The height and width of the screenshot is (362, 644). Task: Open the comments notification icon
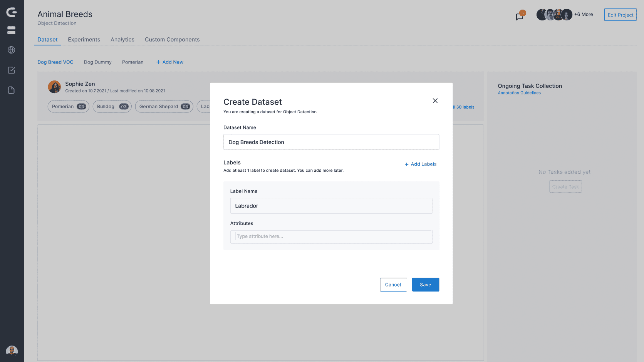click(520, 16)
